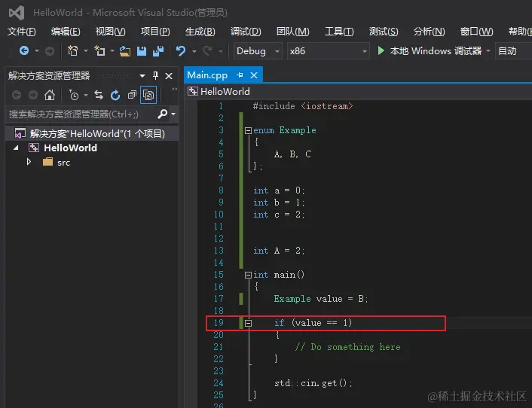Save all files toolbar icon

click(158, 51)
